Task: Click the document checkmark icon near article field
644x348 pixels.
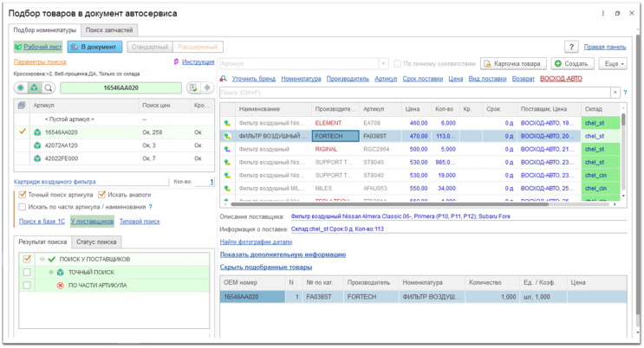Action: pos(193,87)
